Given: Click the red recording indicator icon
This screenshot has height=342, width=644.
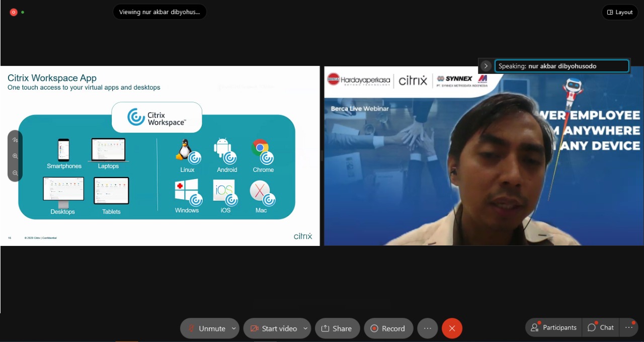Looking at the screenshot, I should pos(14,12).
